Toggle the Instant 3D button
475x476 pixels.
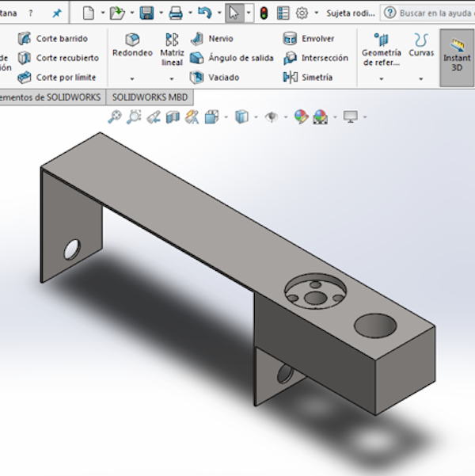click(x=457, y=58)
